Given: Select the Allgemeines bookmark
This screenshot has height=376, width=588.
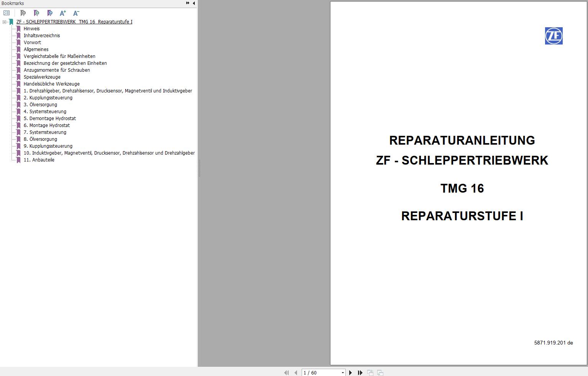Looking at the screenshot, I should point(36,49).
